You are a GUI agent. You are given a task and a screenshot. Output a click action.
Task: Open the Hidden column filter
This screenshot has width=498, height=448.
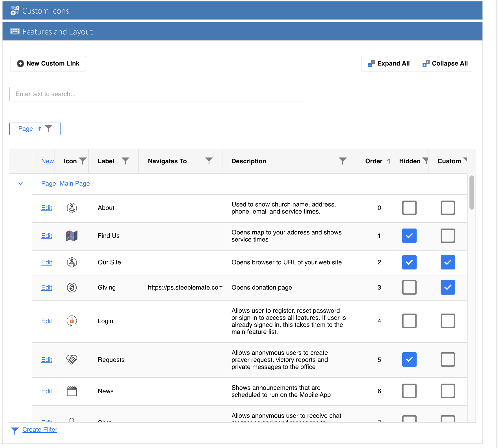pos(425,161)
